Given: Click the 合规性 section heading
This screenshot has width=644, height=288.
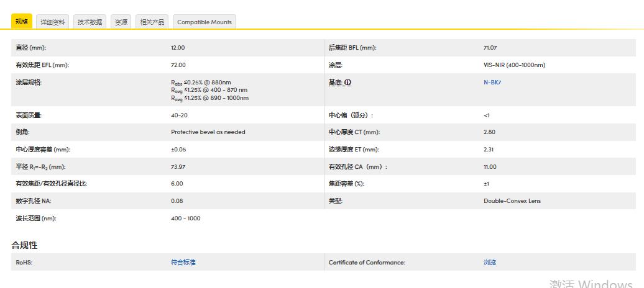Looking at the screenshot, I should point(24,245).
